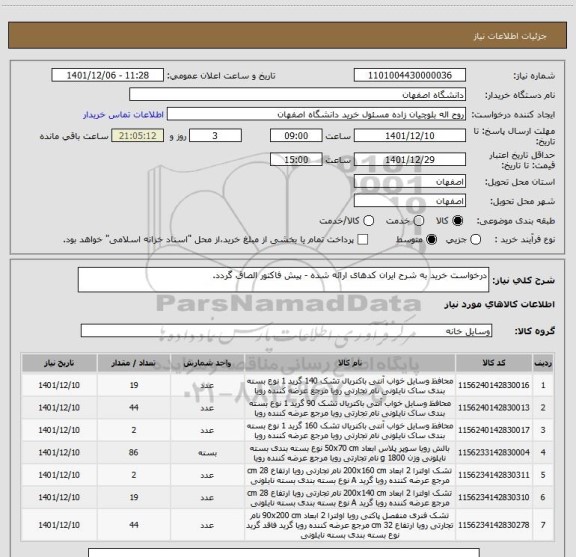Choose the جزیی purchase process option
Image resolution: width=576 pixels, height=557 pixels.
click(x=475, y=240)
